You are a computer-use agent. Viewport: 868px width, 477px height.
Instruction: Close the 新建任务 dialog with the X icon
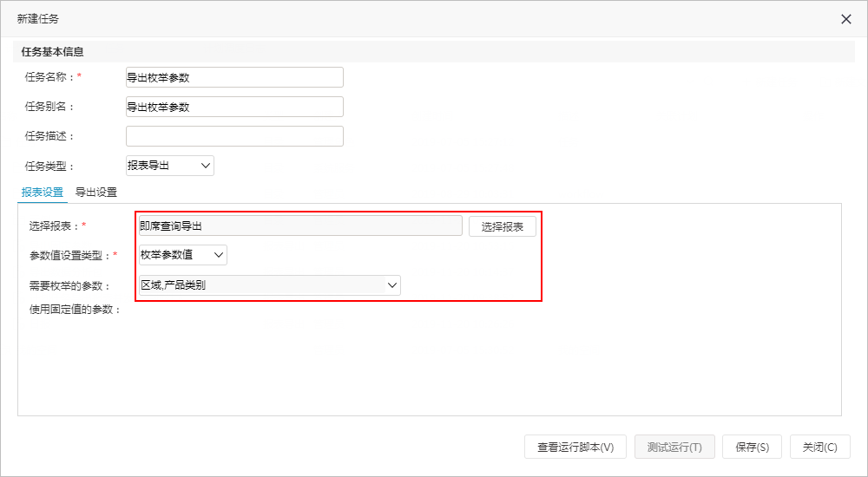[845, 19]
